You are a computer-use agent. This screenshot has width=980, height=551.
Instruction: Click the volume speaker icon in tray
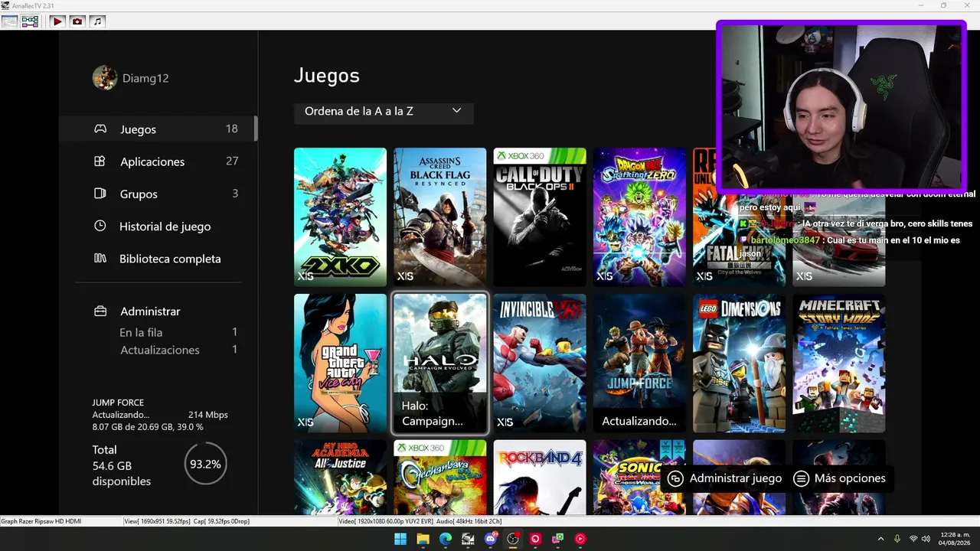coord(927,539)
